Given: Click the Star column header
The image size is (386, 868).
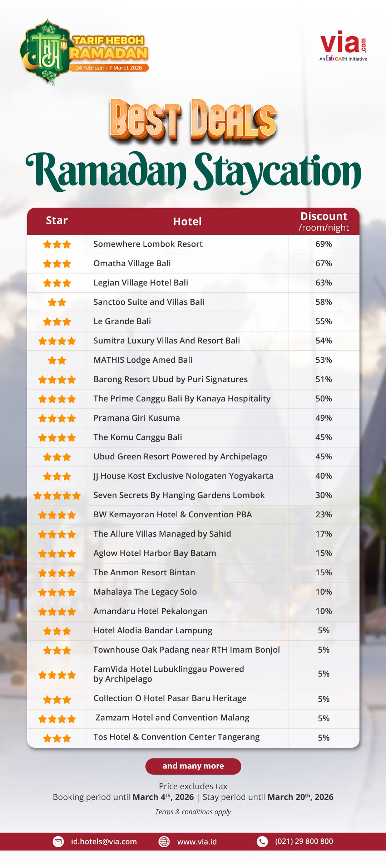Looking at the screenshot, I should 57,220.
